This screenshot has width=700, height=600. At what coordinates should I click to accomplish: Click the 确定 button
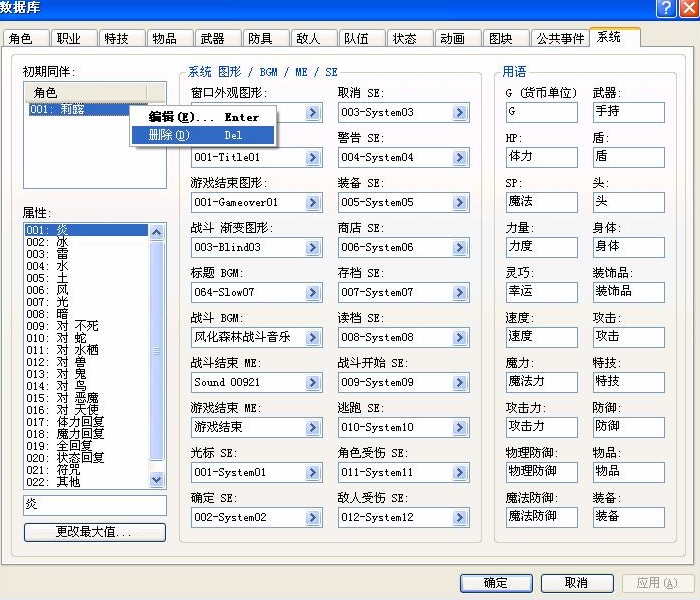(x=496, y=583)
